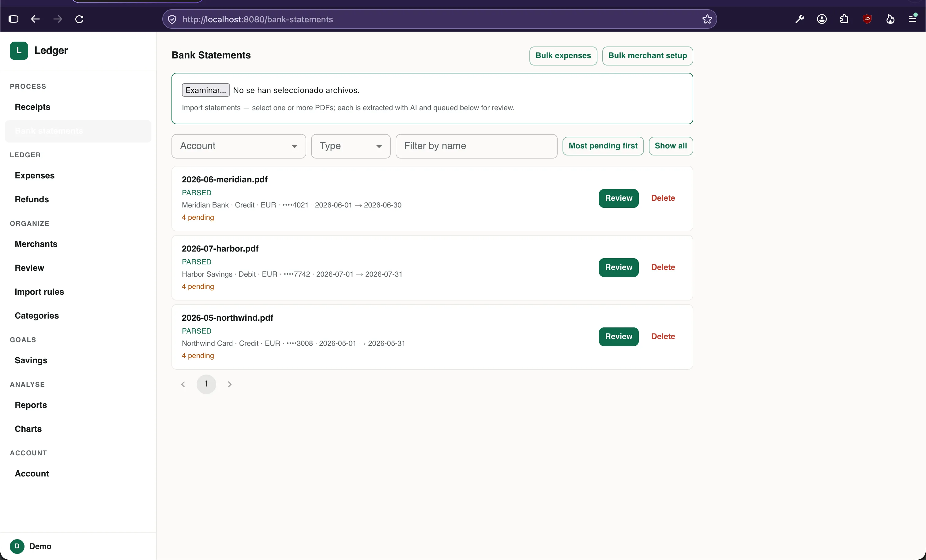Open the extensions puzzle icon

coord(844,19)
